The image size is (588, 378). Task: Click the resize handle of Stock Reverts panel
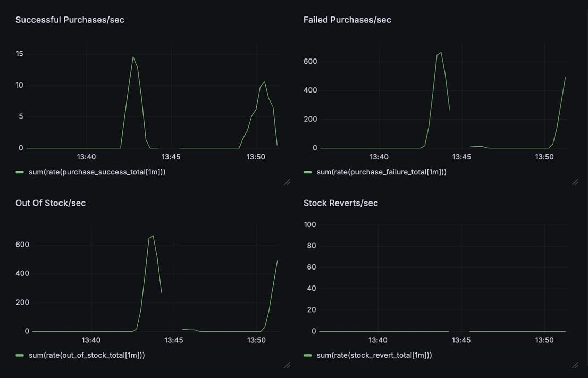[x=575, y=365]
